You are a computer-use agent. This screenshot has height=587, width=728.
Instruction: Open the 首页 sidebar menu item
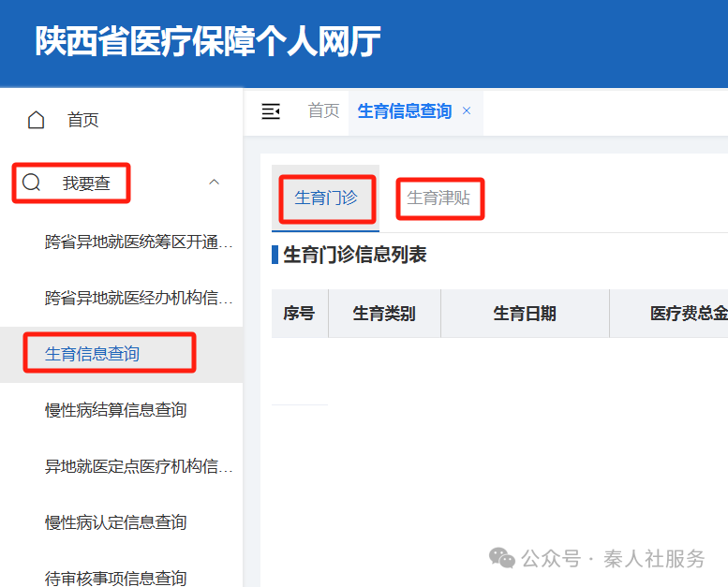tap(82, 120)
